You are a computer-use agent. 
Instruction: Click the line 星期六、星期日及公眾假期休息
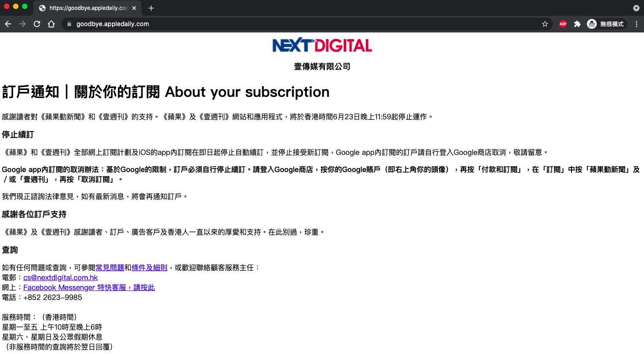[52, 337]
